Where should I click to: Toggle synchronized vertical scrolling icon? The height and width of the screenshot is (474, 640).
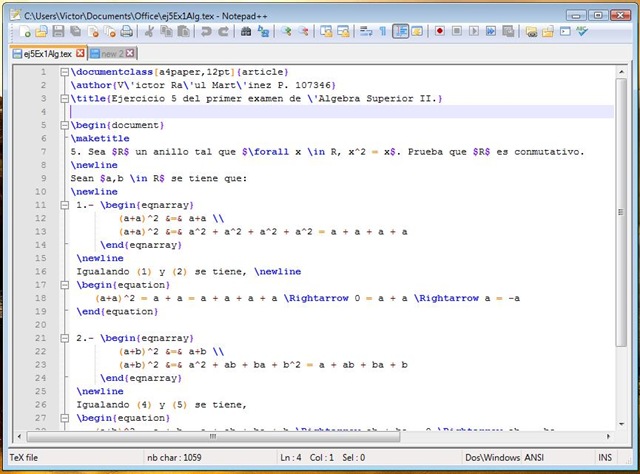pyautogui.click(x=326, y=31)
